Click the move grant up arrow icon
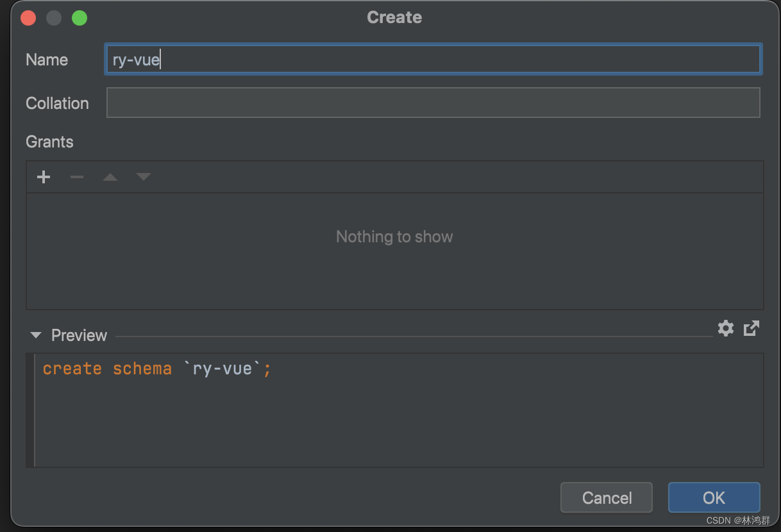The image size is (781, 532). coord(110,177)
